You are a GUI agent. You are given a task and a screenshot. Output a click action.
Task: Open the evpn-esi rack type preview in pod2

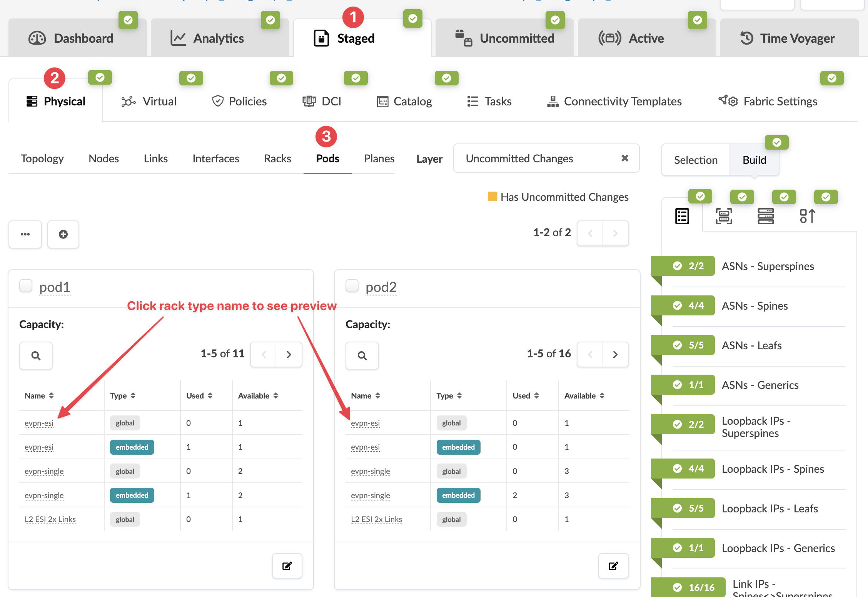(365, 423)
